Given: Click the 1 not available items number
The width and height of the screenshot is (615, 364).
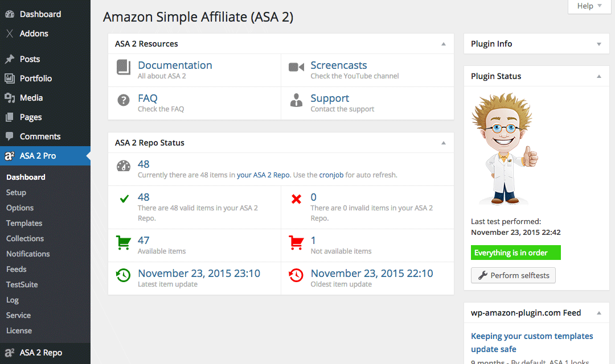Looking at the screenshot, I should pos(313,240).
